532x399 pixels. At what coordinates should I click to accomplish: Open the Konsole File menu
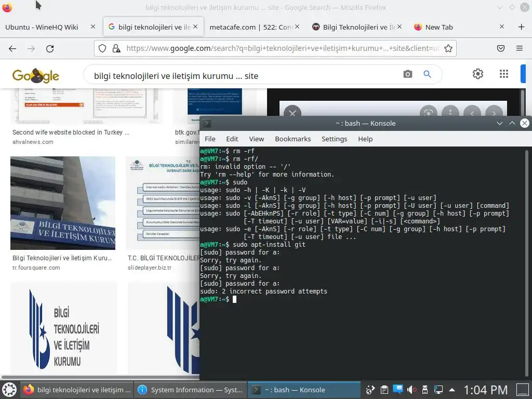point(210,139)
